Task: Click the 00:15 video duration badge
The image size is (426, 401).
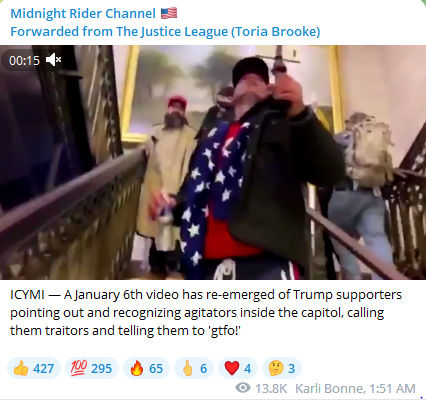Action: [x=24, y=60]
